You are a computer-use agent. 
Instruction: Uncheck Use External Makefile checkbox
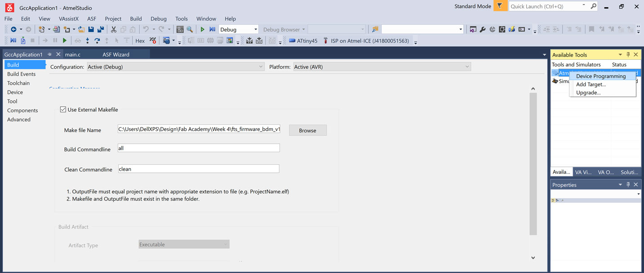[63, 109]
